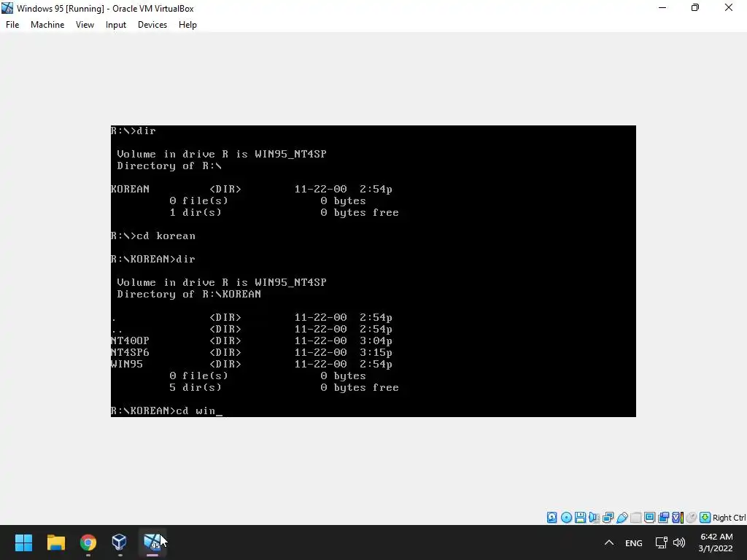This screenshot has height=560, width=747.
Task: Click the display settings status icon
Action: click(x=649, y=518)
